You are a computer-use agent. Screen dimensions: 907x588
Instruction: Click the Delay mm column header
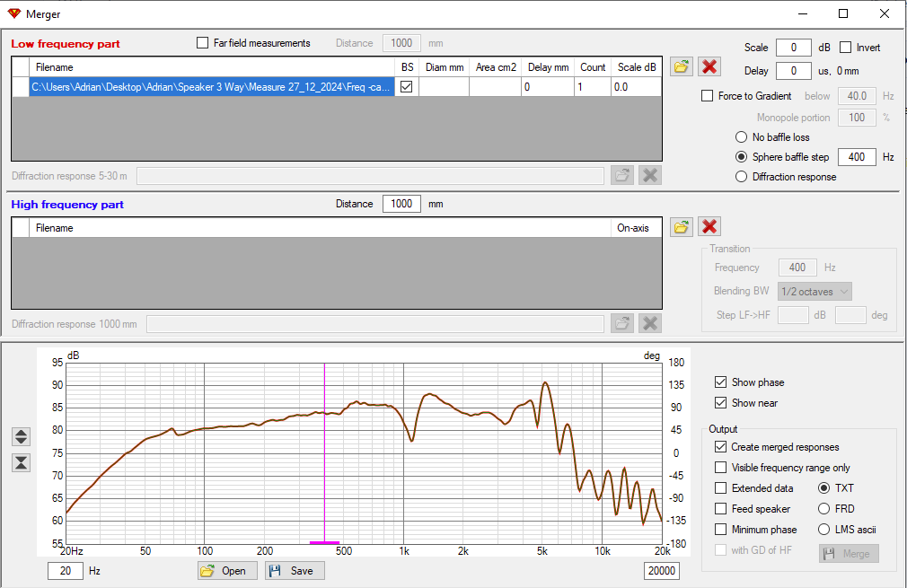coord(547,67)
